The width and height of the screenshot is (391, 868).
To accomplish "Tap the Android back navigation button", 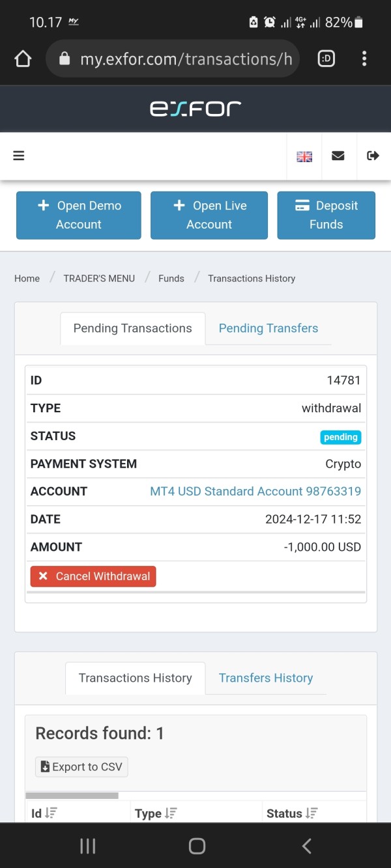I will coord(306,846).
